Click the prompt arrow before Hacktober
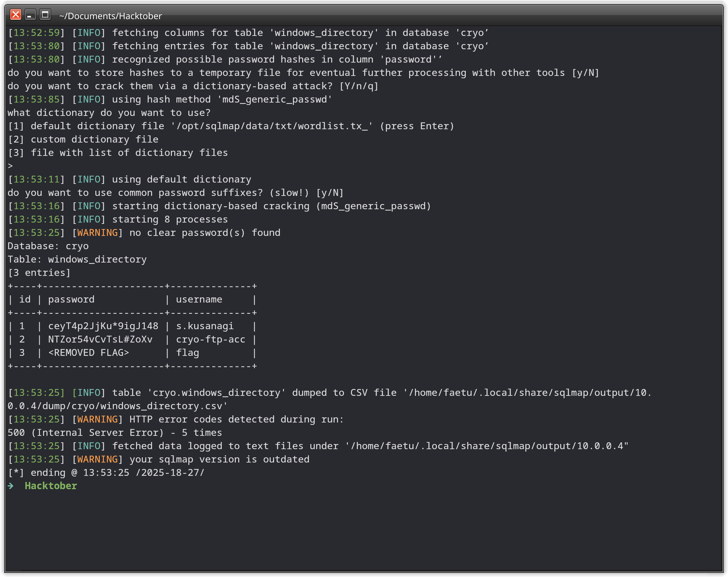Image resolution: width=728 pixels, height=577 pixels. (x=11, y=486)
